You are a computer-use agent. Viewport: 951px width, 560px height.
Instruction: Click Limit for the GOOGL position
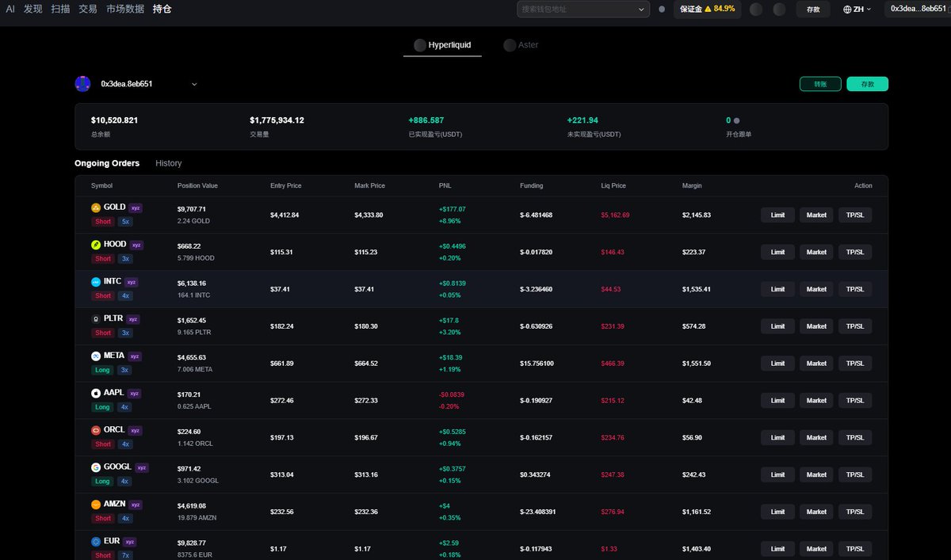[777, 474]
